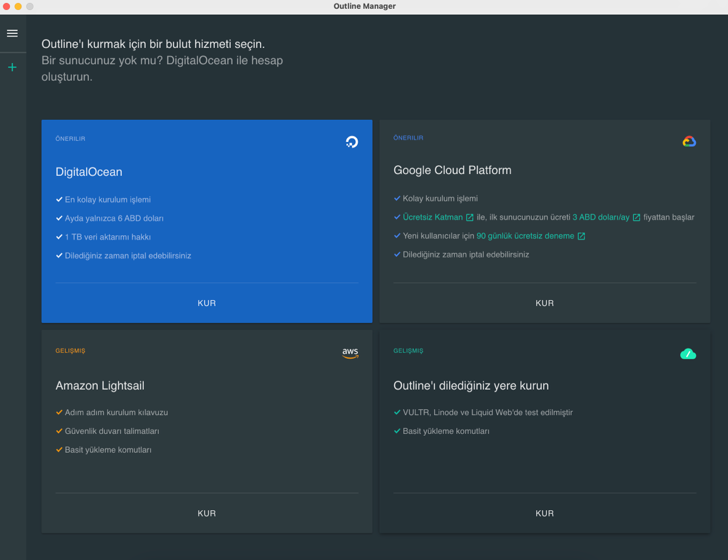
Task: Click KUR button on Google Cloud Platform card
Action: (x=544, y=303)
